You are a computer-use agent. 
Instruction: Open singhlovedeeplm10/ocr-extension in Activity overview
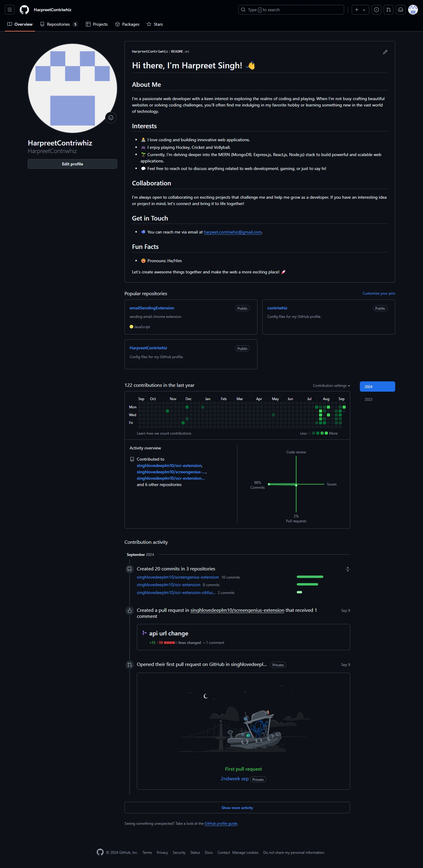(169, 466)
